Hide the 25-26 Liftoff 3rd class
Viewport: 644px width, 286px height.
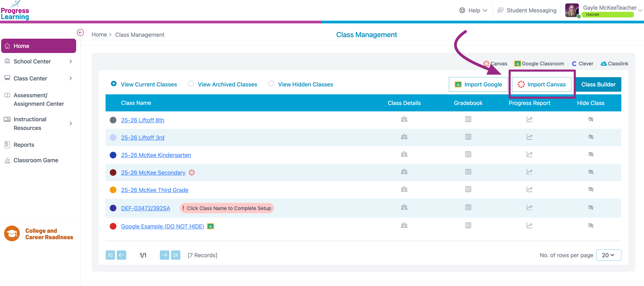(590, 137)
